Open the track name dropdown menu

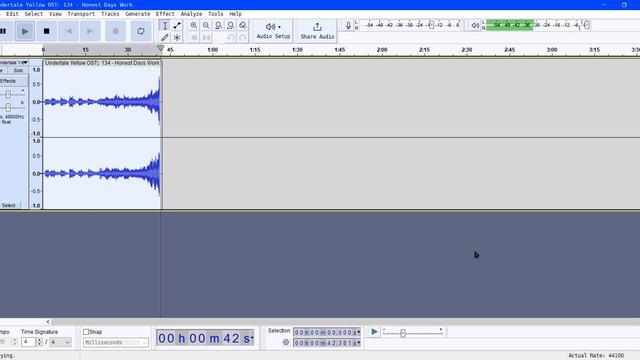click(14, 62)
